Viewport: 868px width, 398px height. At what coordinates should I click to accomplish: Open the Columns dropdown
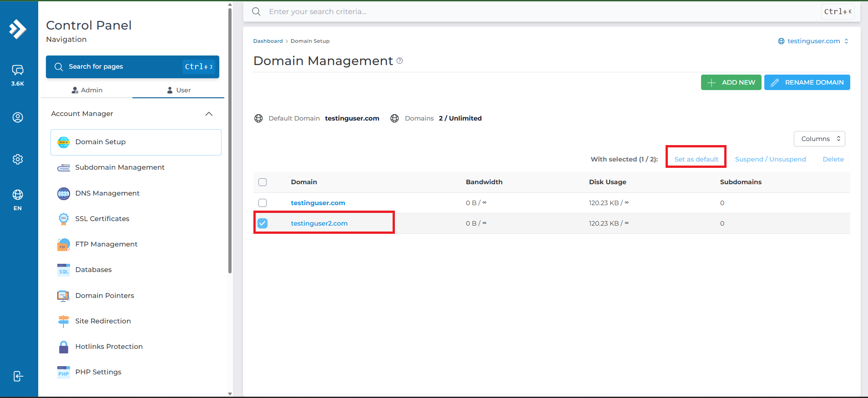pos(819,139)
